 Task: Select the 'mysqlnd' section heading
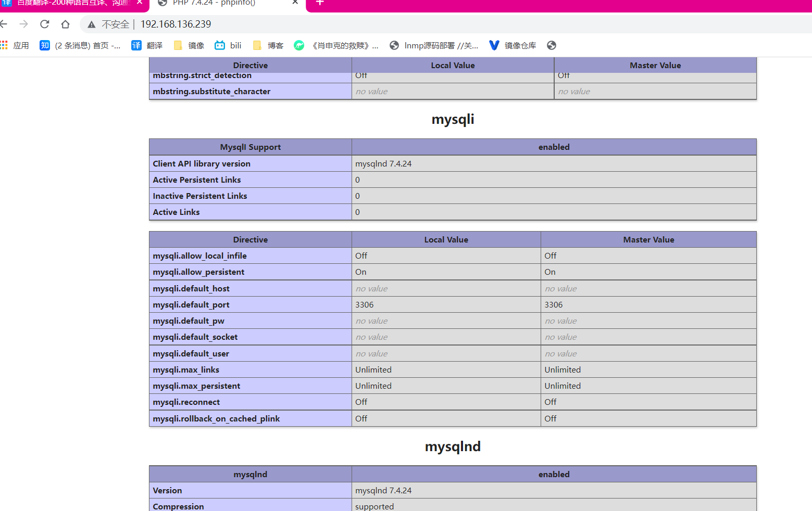coord(453,446)
